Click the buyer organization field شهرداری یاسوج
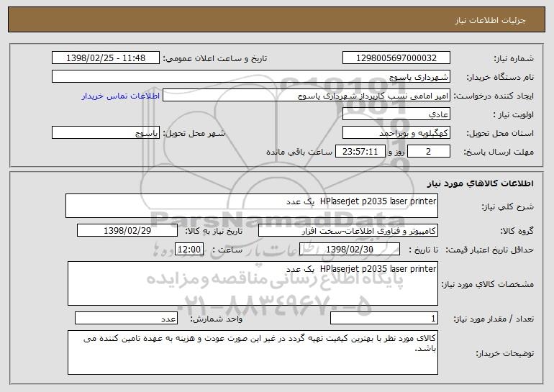This screenshot has height=392, width=554. click(x=251, y=77)
